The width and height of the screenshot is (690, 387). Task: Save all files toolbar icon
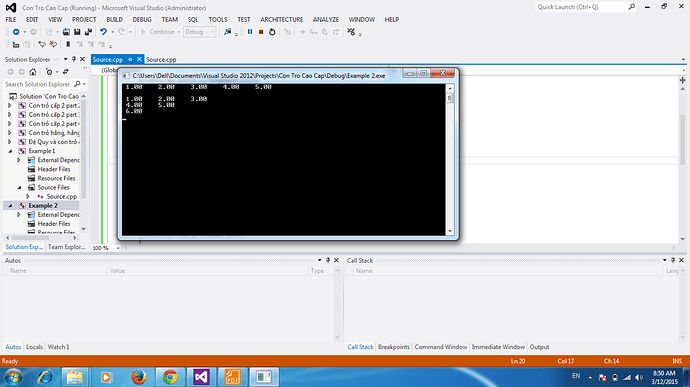point(88,32)
